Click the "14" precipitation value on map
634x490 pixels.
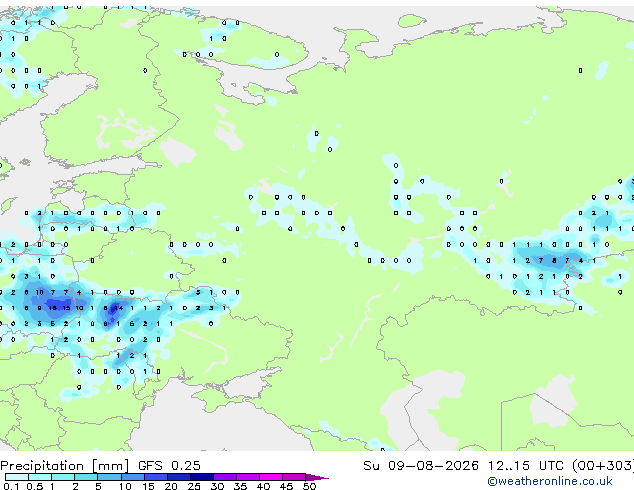[x=118, y=308]
